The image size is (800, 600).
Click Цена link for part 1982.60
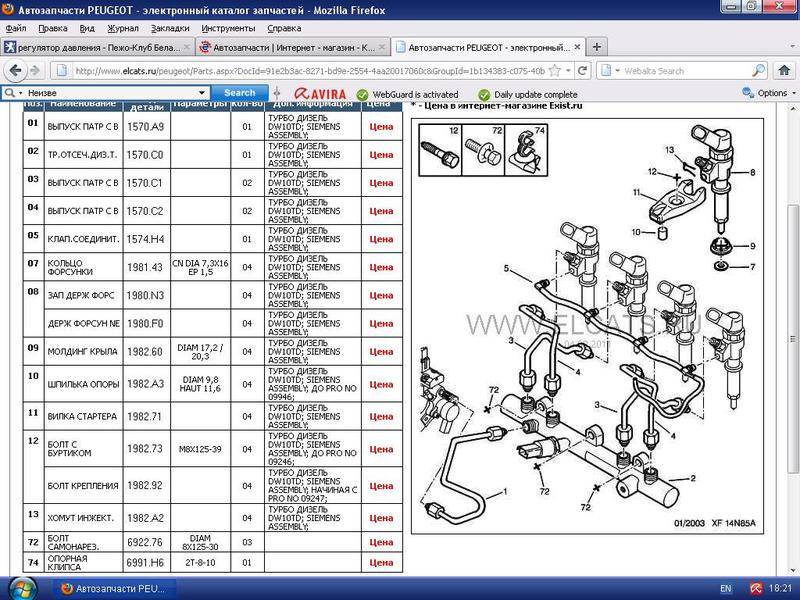tap(381, 351)
